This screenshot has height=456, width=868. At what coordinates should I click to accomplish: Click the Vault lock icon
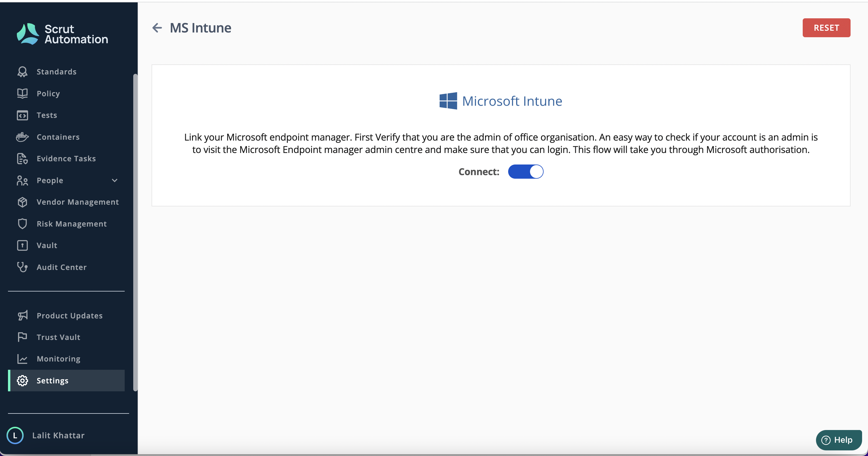[x=22, y=245]
